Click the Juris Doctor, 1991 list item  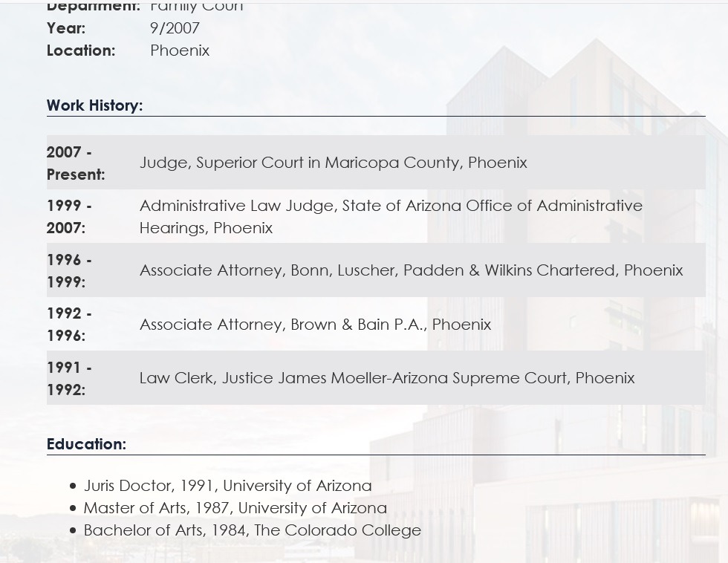[x=227, y=486]
